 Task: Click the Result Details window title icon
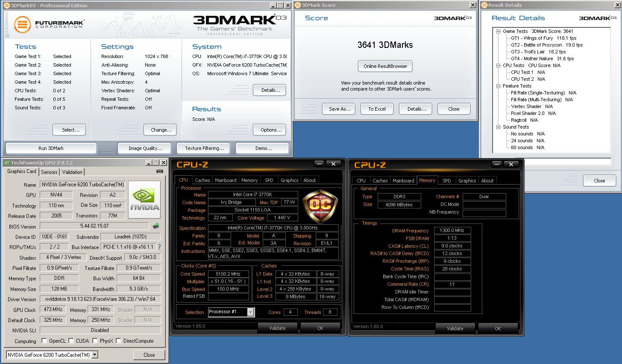(x=484, y=5)
